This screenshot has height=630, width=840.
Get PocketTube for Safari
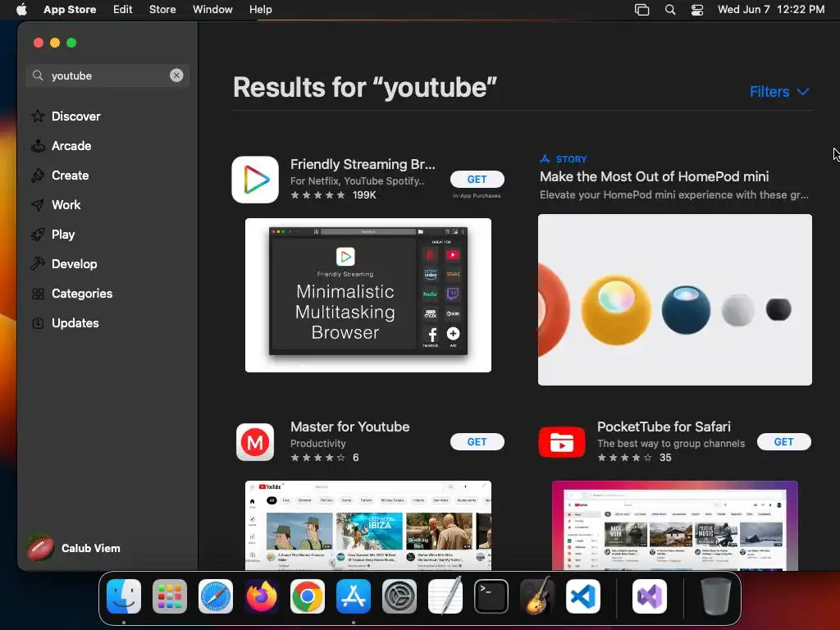click(783, 442)
